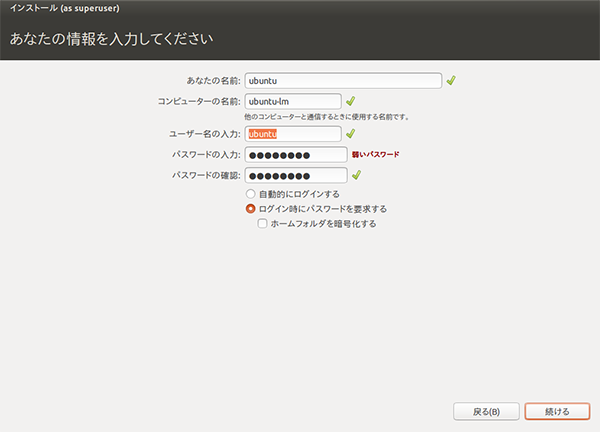Click the ユーザー名の入力: label
This screenshot has height=432, width=600.
click(205, 134)
